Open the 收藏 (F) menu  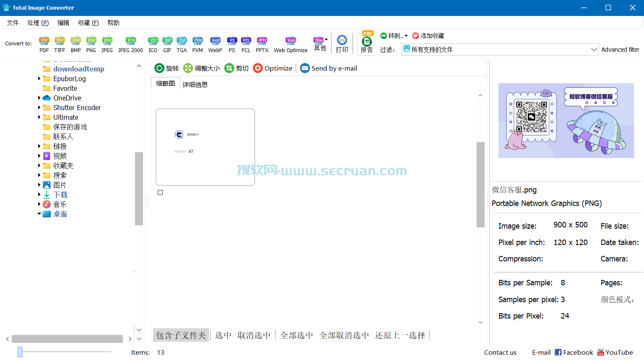click(88, 23)
